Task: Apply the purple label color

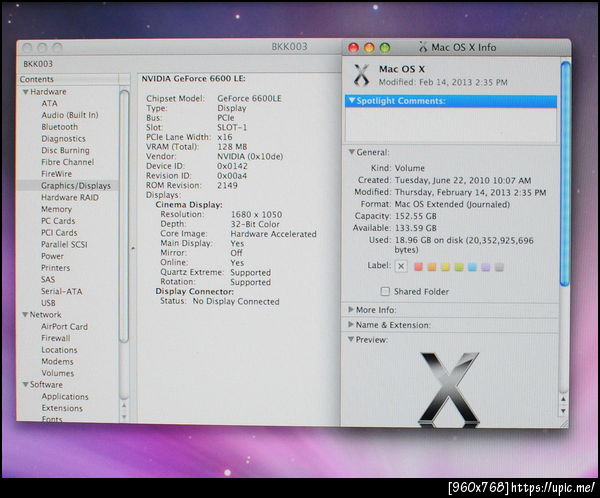Action: (x=486, y=266)
